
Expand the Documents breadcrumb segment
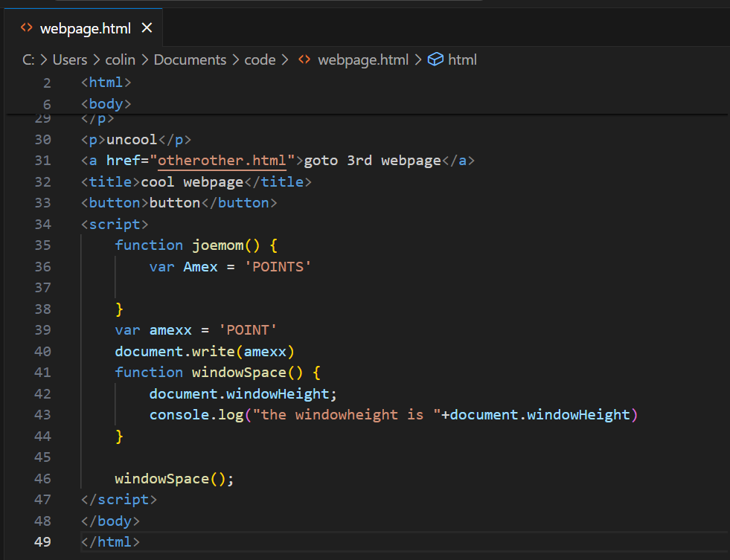click(190, 59)
